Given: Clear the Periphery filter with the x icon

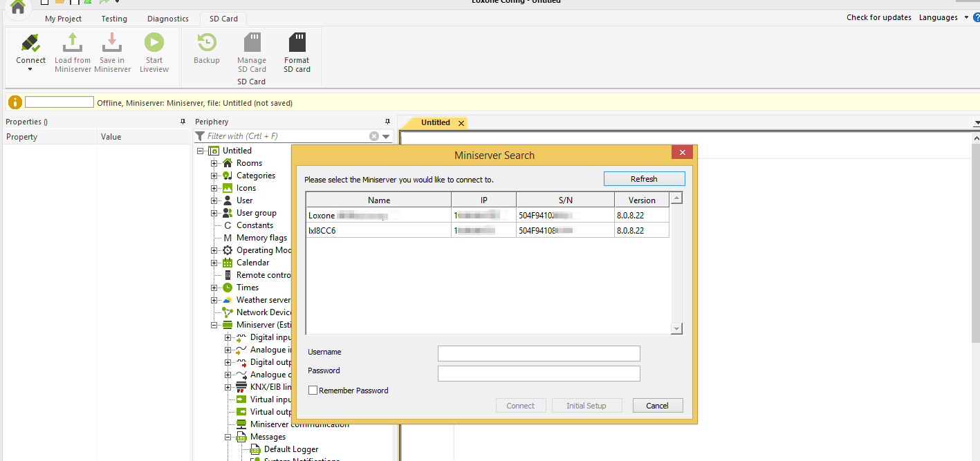Looking at the screenshot, I should (373, 135).
